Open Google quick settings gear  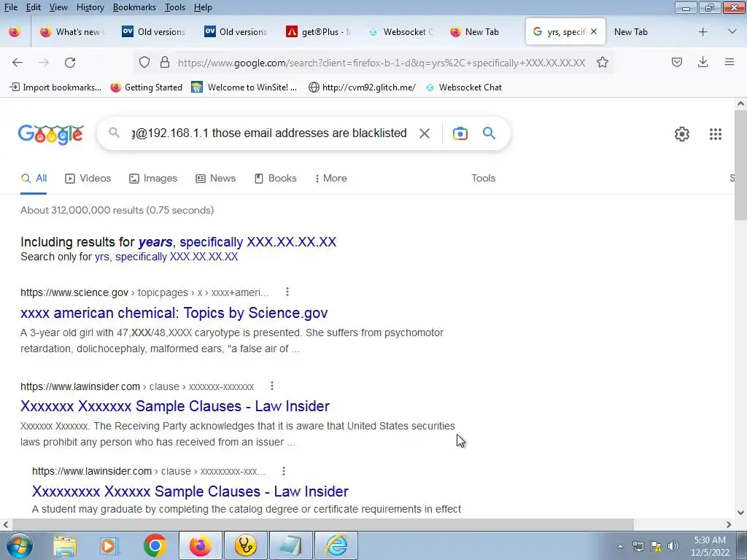[x=682, y=134]
